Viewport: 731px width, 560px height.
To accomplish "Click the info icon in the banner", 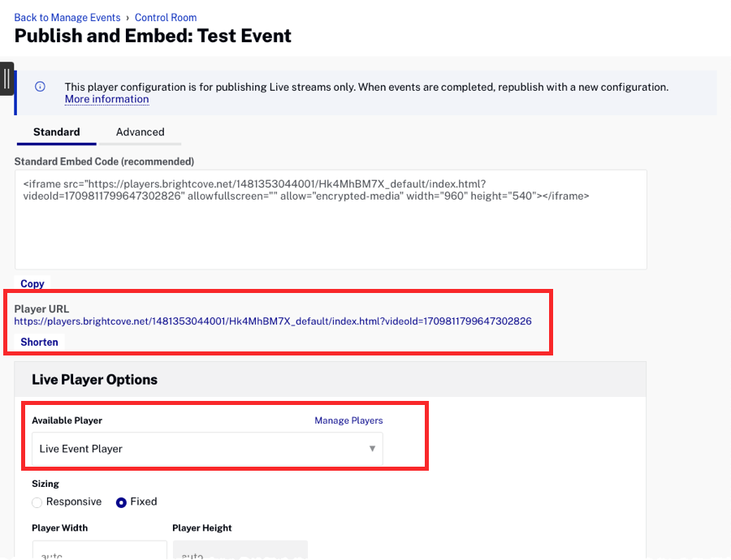I will pos(40,87).
